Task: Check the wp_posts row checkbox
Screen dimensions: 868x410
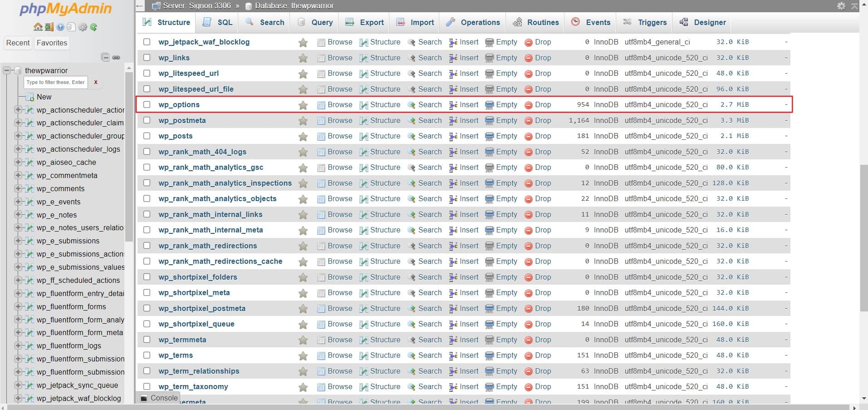Action: [x=147, y=136]
